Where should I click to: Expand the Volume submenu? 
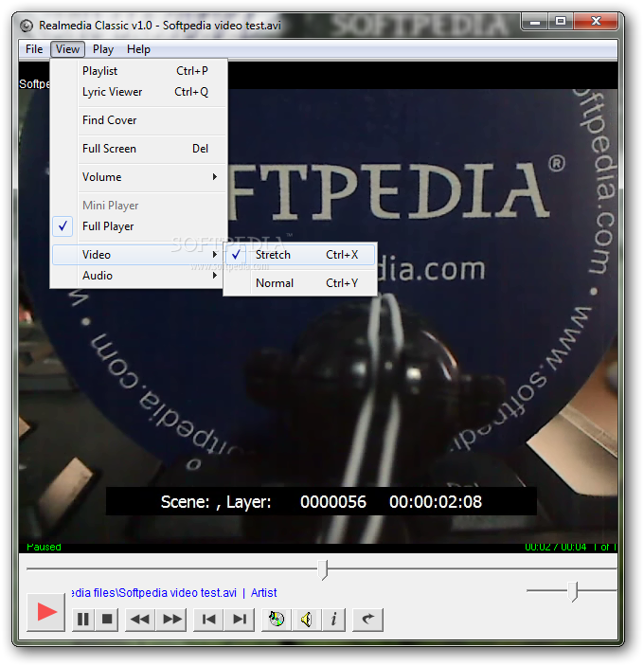(138, 177)
